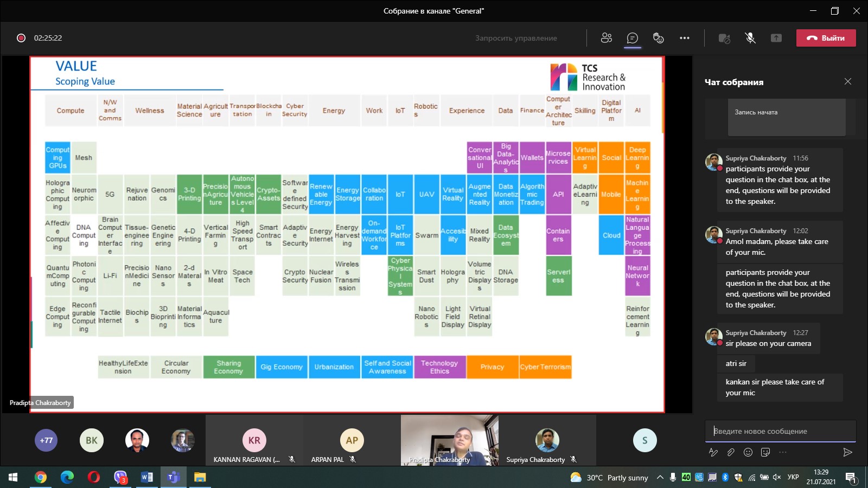Click the Wallets cell on the slide

click(x=532, y=158)
